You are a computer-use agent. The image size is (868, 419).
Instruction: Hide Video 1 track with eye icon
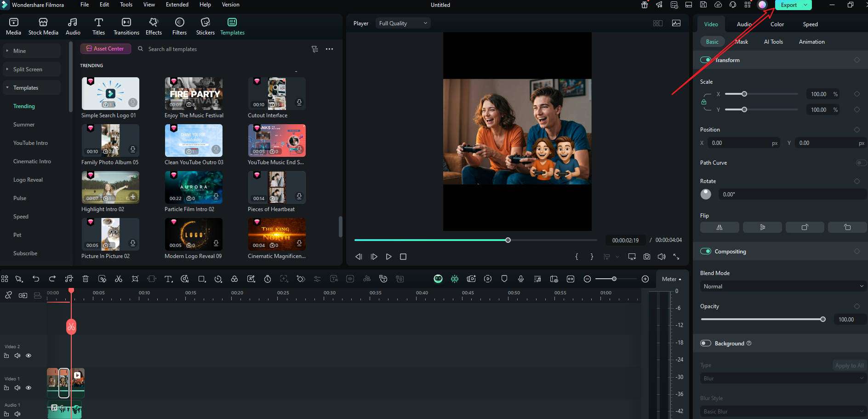click(x=29, y=388)
